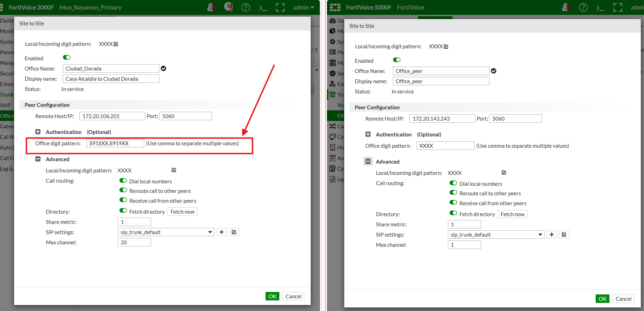The width and height of the screenshot is (644, 311).
Task: Select Gateway item in 2000F sidebar
Action: 7,126
